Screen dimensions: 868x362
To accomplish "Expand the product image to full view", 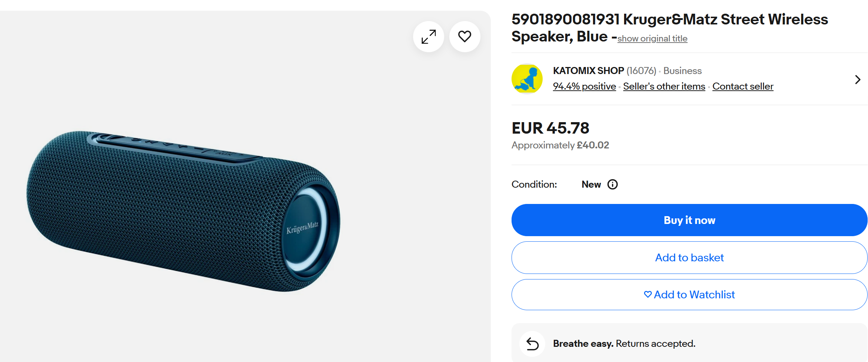I will [x=429, y=37].
